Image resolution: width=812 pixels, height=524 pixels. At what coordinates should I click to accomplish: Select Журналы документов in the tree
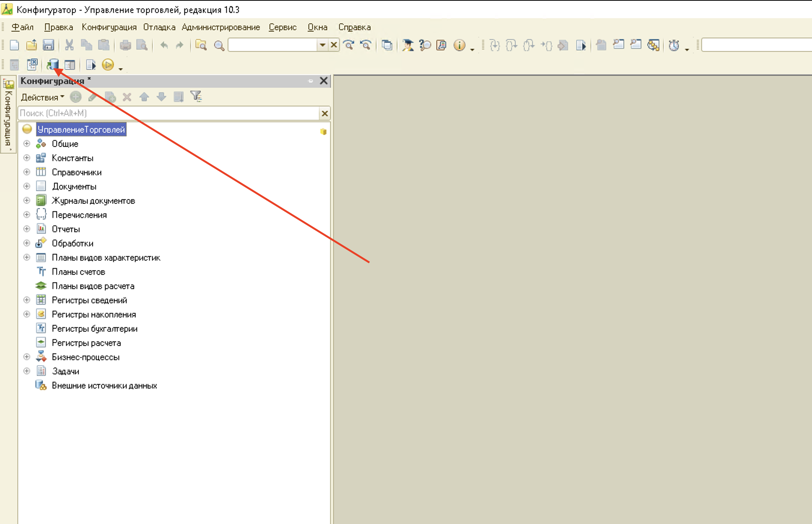(x=93, y=201)
